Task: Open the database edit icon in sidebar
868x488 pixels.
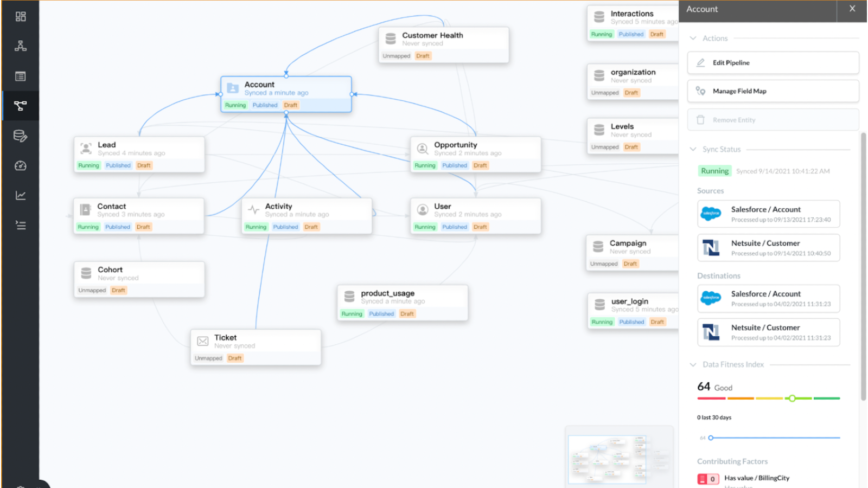Action: pyautogui.click(x=21, y=136)
